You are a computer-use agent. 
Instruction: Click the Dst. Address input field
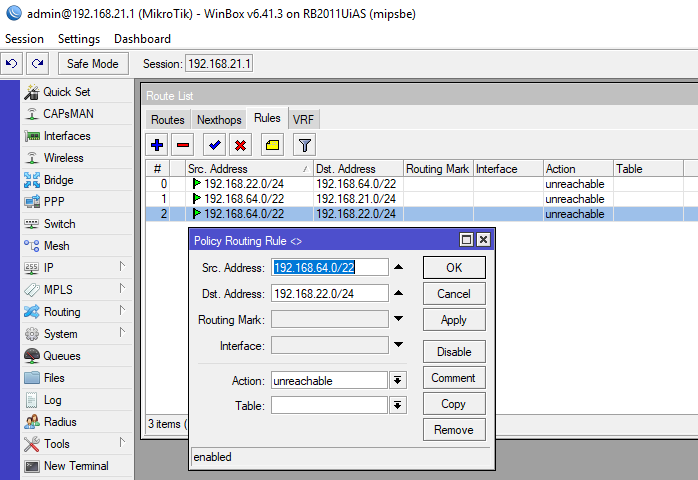coord(329,293)
